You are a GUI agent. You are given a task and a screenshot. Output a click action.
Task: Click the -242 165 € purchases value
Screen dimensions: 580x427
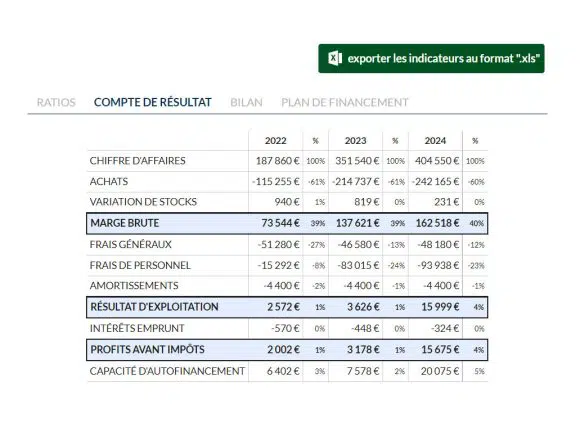(436, 182)
